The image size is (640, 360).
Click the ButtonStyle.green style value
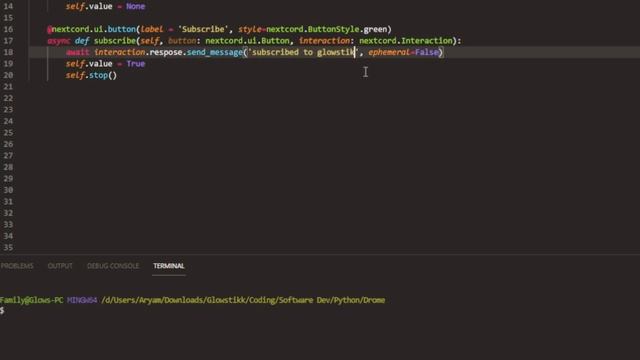(347, 29)
